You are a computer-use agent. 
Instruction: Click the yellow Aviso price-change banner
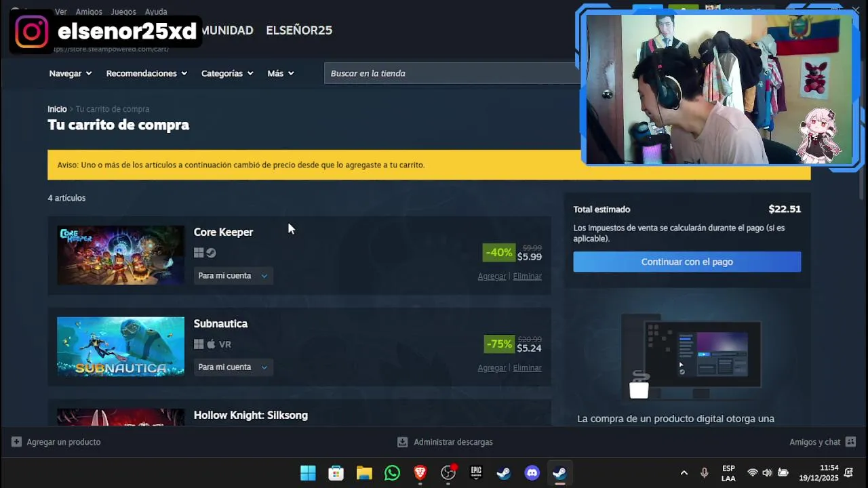(x=429, y=165)
